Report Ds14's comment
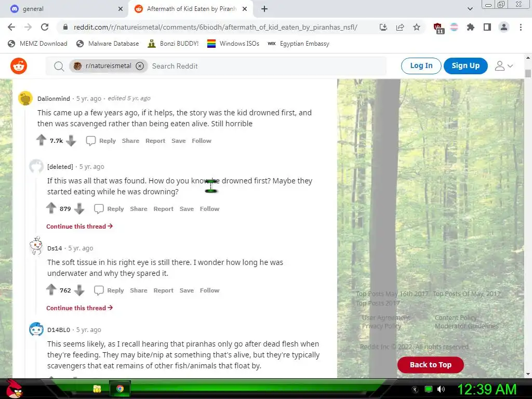532x399 pixels. coord(164,290)
